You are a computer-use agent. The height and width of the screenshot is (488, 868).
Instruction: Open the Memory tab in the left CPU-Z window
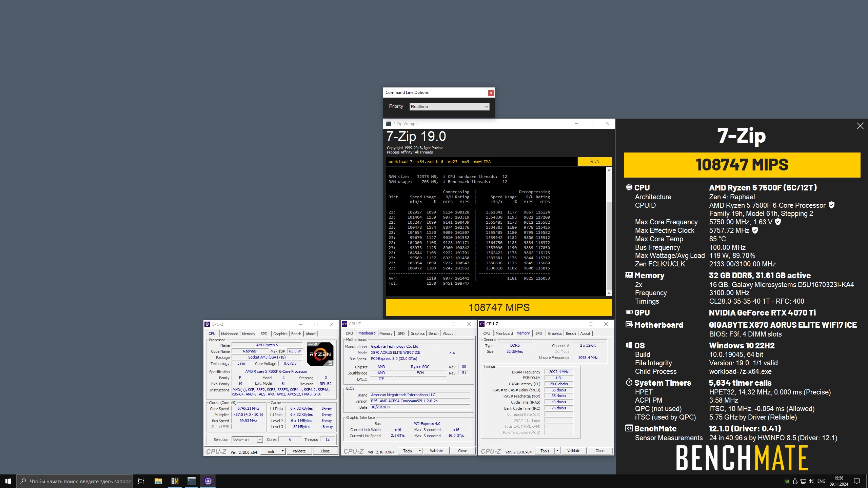click(249, 334)
